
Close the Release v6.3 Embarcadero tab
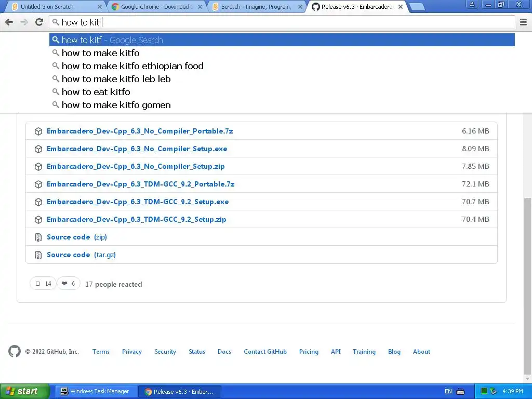tap(401, 7)
